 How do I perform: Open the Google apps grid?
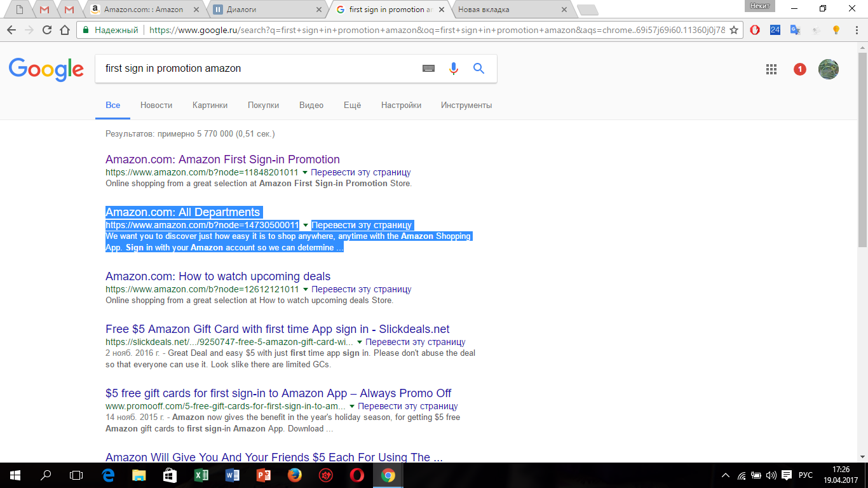tap(771, 69)
